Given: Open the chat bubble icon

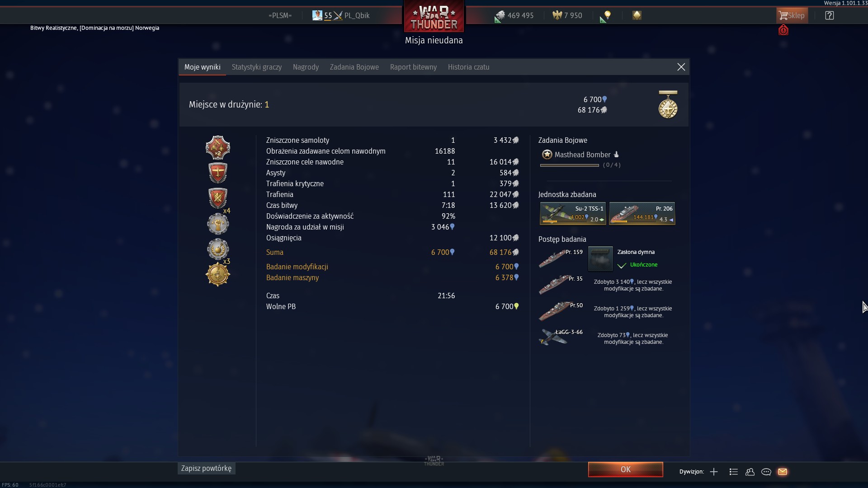Looking at the screenshot, I should [x=766, y=472].
